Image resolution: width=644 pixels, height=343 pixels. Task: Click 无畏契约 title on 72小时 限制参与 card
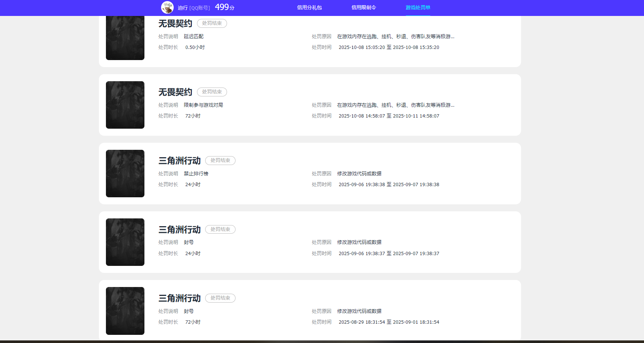[175, 92]
